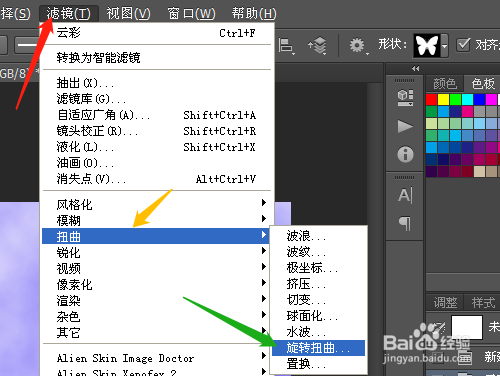Open the Info panel icon
500x376 pixels.
(x=405, y=155)
